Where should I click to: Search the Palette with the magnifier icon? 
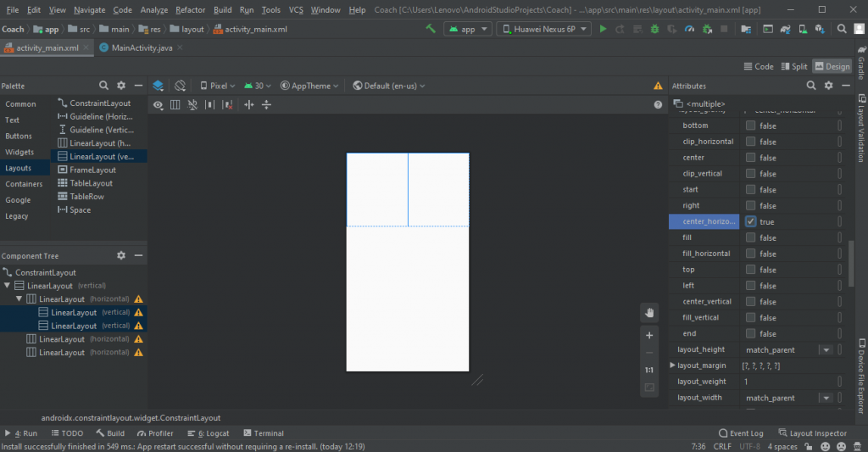coord(103,86)
